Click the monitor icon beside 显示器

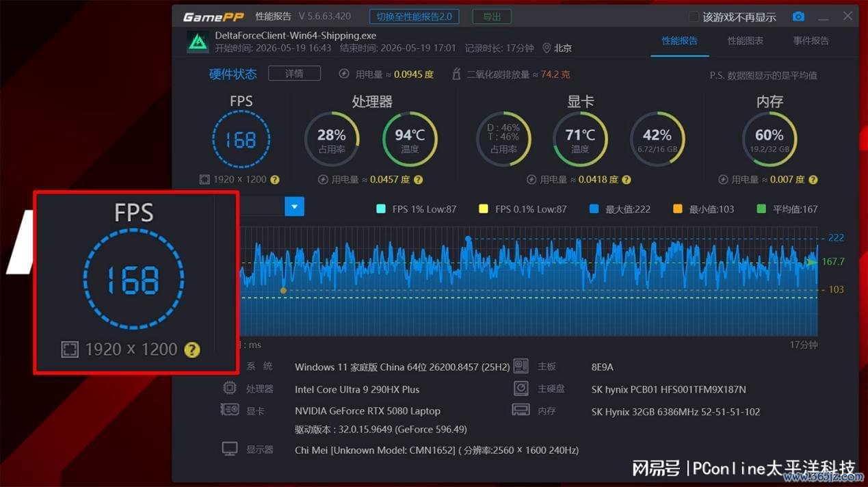click(x=230, y=449)
